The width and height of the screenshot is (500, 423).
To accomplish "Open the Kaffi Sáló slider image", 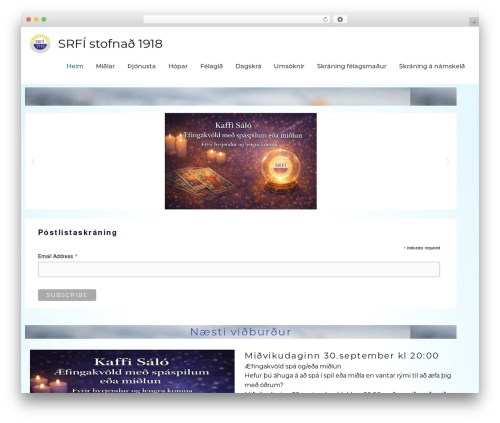I will pyautogui.click(x=241, y=161).
